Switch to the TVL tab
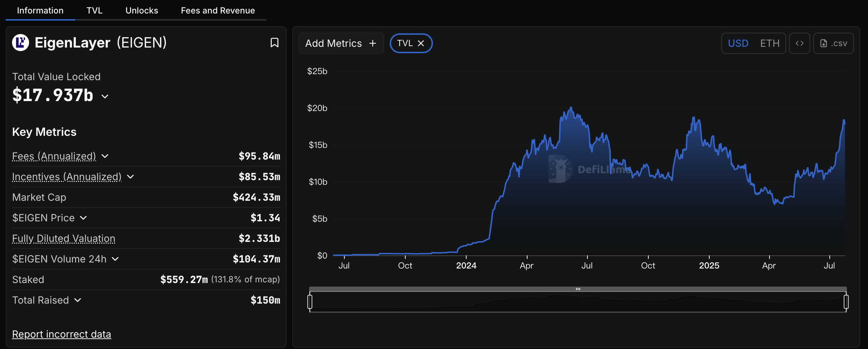868x349 pixels. 95,11
